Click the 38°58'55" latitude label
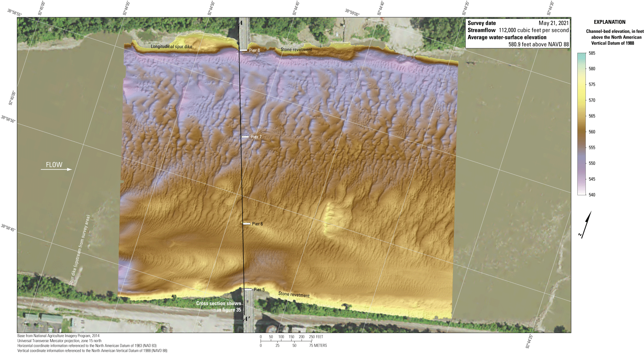 [x=15, y=13]
